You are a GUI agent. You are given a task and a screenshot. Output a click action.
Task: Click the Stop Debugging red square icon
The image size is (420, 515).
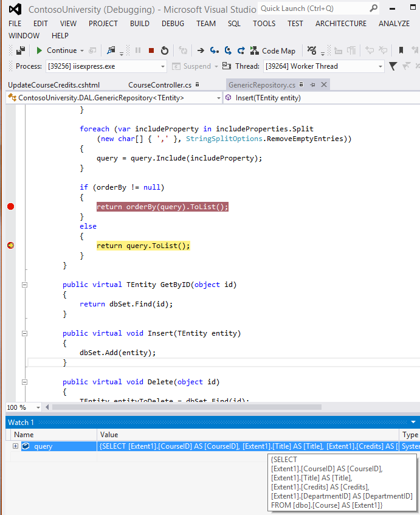coord(151,50)
